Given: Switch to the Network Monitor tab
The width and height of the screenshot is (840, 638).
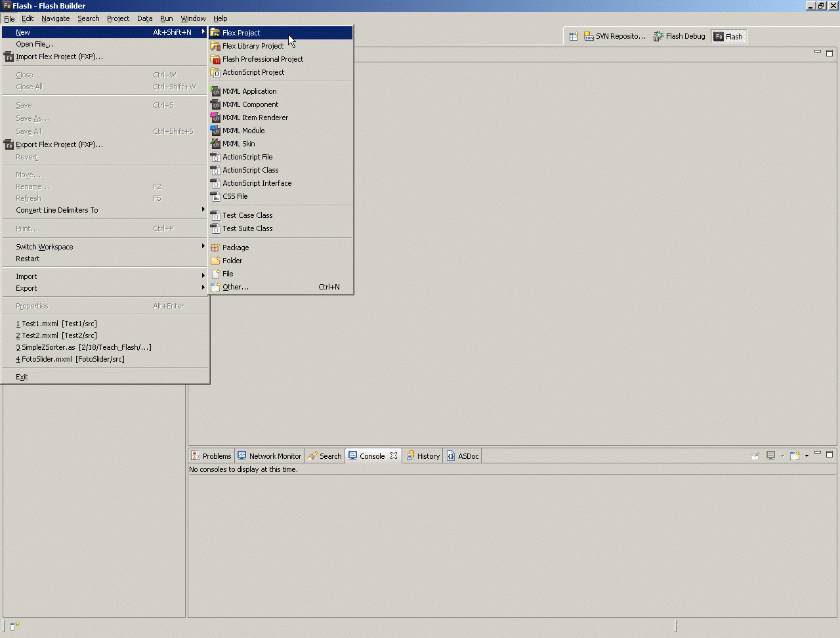Looking at the screenshot, I should pos(270,456).
